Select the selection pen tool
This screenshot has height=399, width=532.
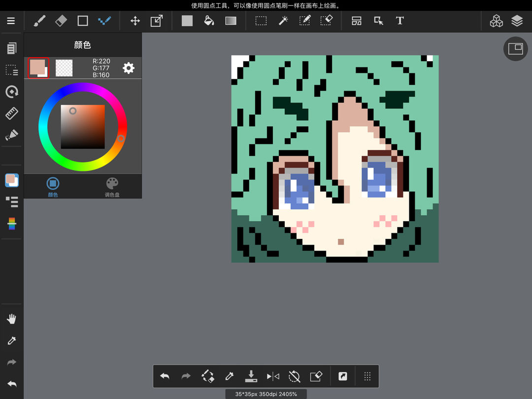[305, 21]
